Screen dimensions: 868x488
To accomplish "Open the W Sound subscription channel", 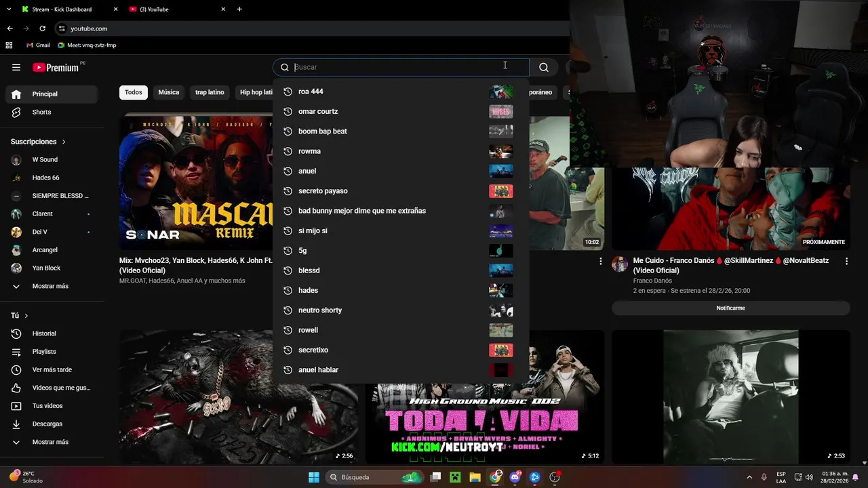I will click(52, 160).
